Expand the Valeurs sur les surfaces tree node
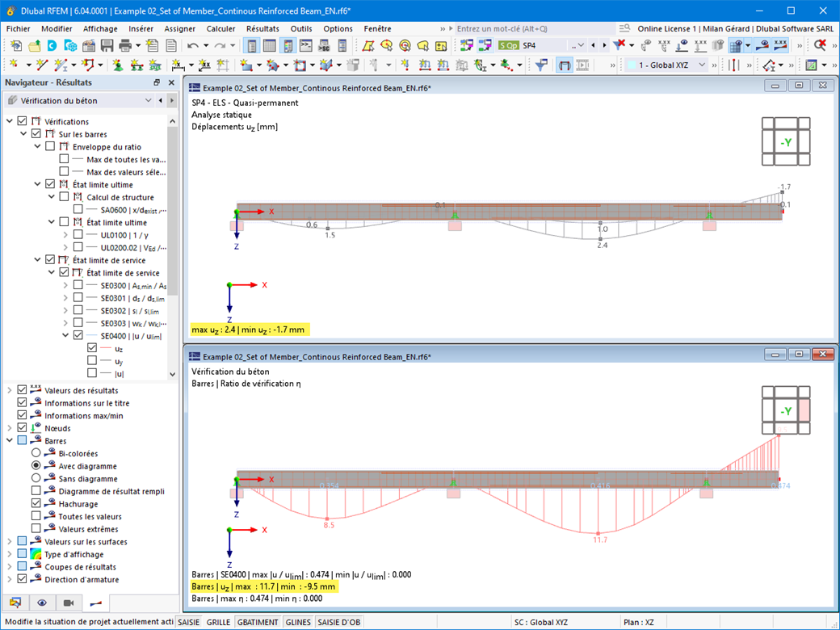 click(x=10, y=542)
